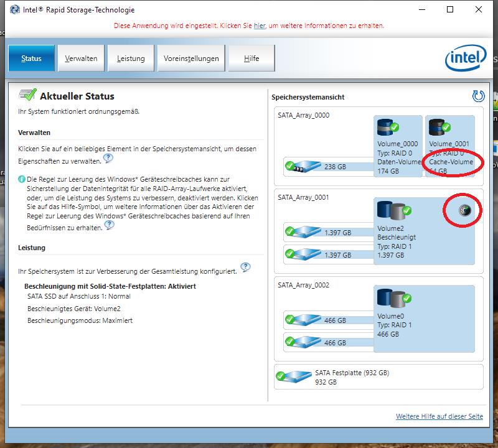Select the Volume0 RAID 1 icon

[394, 298]
